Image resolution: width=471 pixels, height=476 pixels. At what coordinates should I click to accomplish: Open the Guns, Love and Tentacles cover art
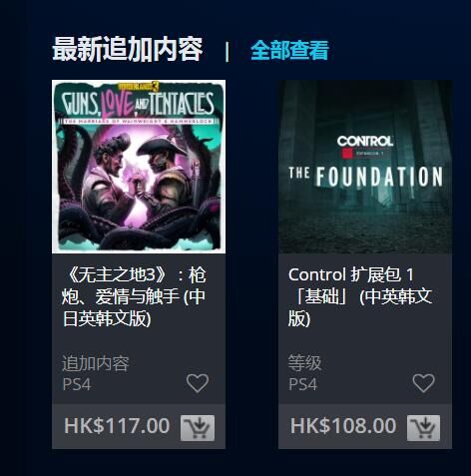(x=139, y=167)
